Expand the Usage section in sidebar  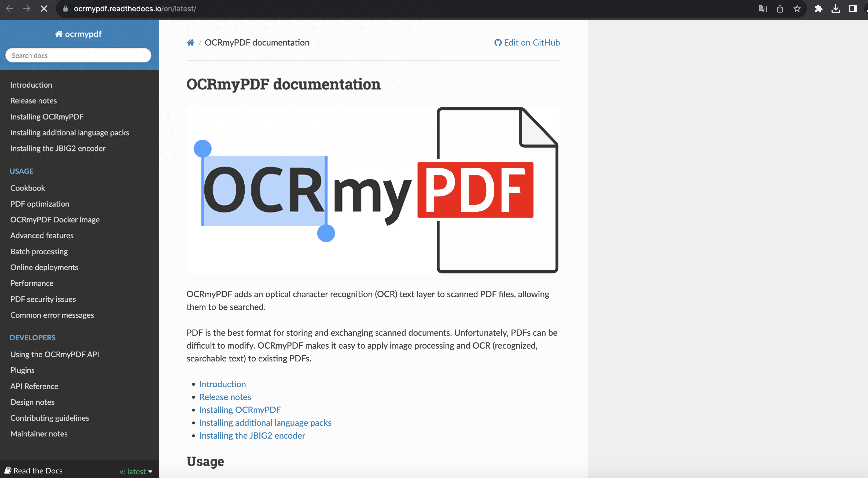(x=22, y=171)
